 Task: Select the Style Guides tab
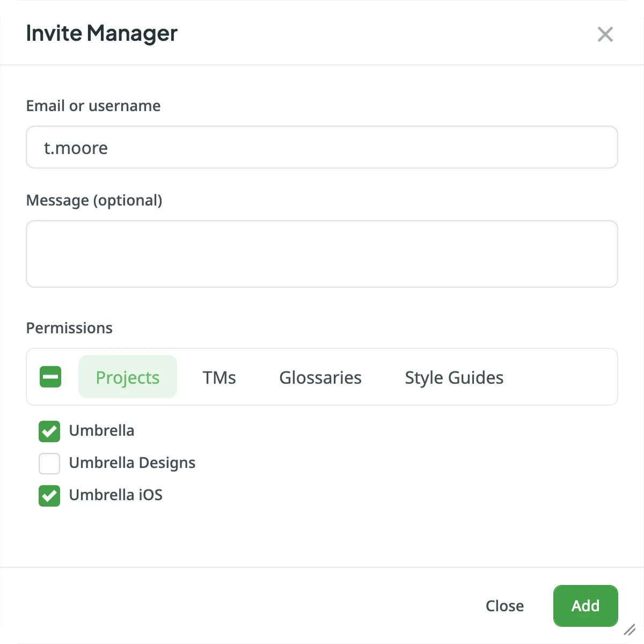coord(453,377)
